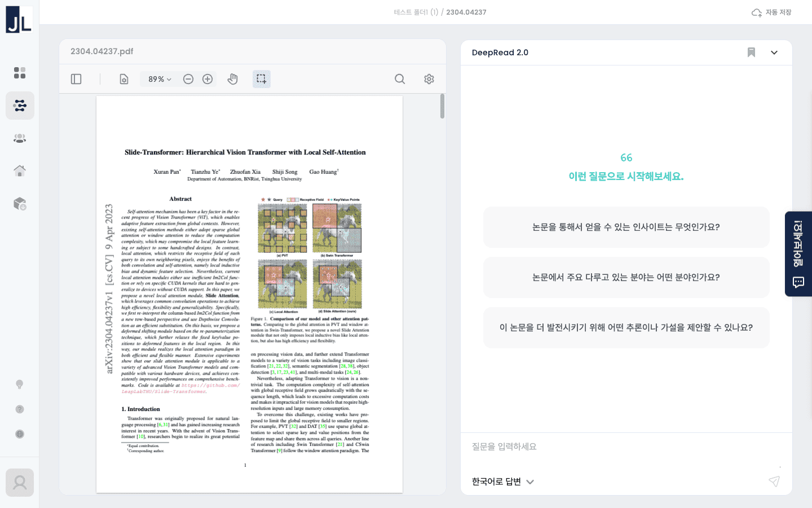
Task: Open the 89% zoom level dropdown
Action: point(158,79)
